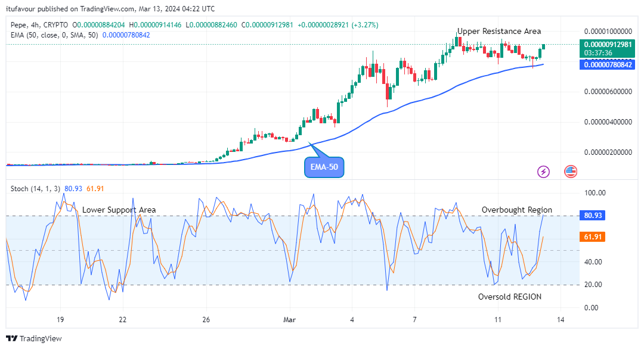Click the 14 date label on time axis
The width and height of the screenshot is (644, 349).
(561, 319)
